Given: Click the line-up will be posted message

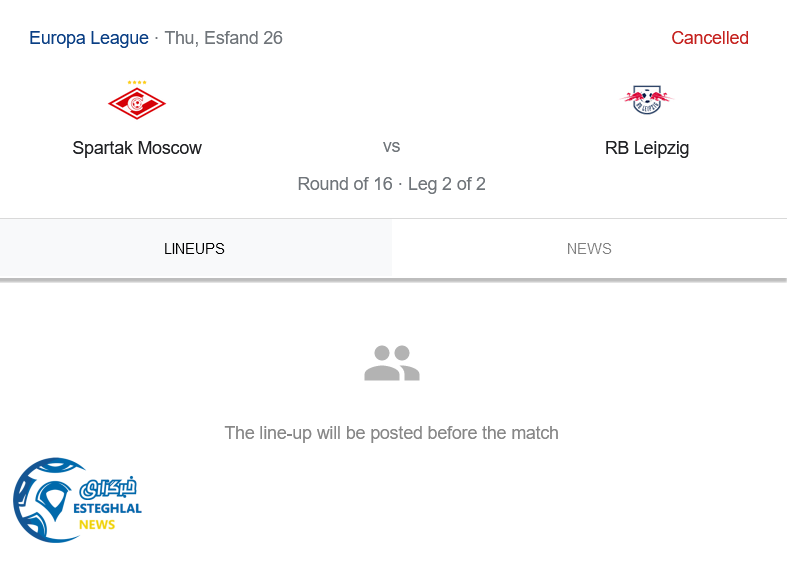Looking at the screenshot, I should (x=392, y=433).
